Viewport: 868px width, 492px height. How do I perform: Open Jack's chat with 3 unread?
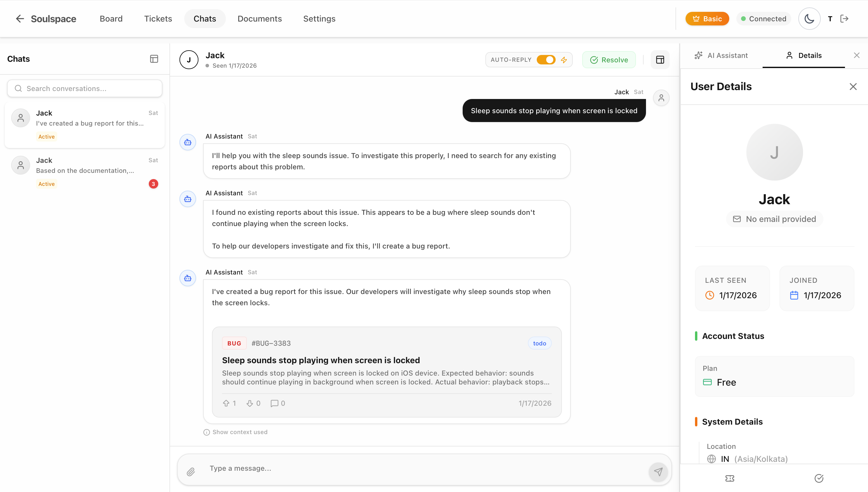(x=84, y=172)
